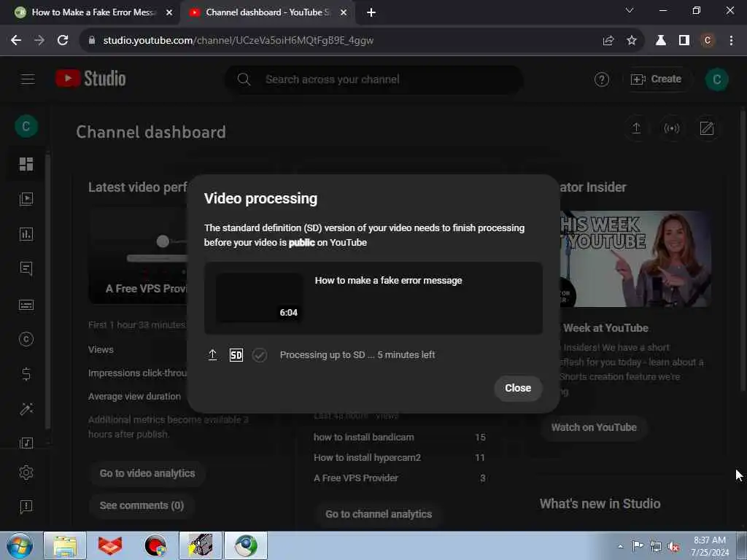Click Watch on YouTube button

coord(594,427)
